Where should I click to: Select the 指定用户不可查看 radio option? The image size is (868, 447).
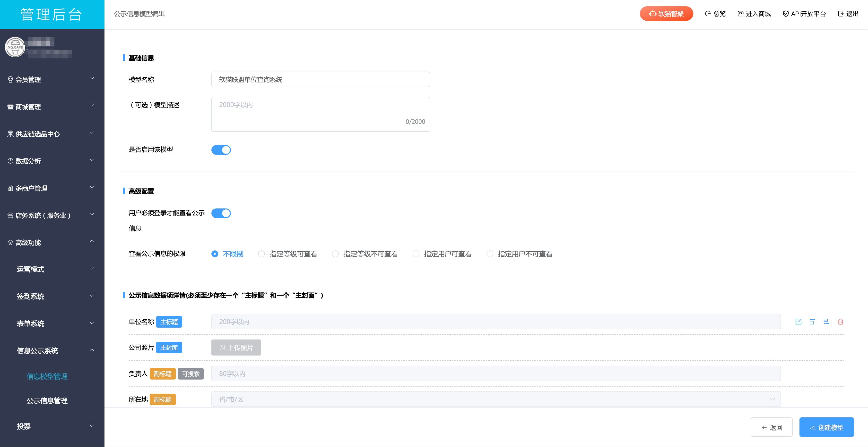tap(490, 254)
